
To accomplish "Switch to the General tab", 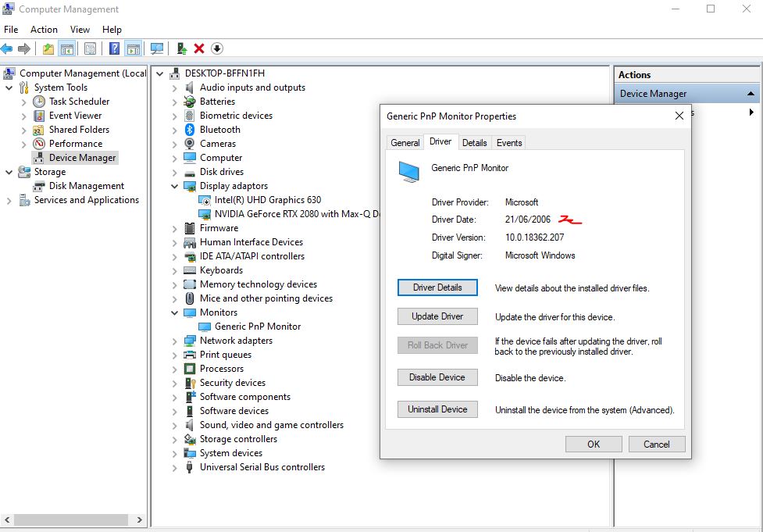I will (x=405, y=143).
